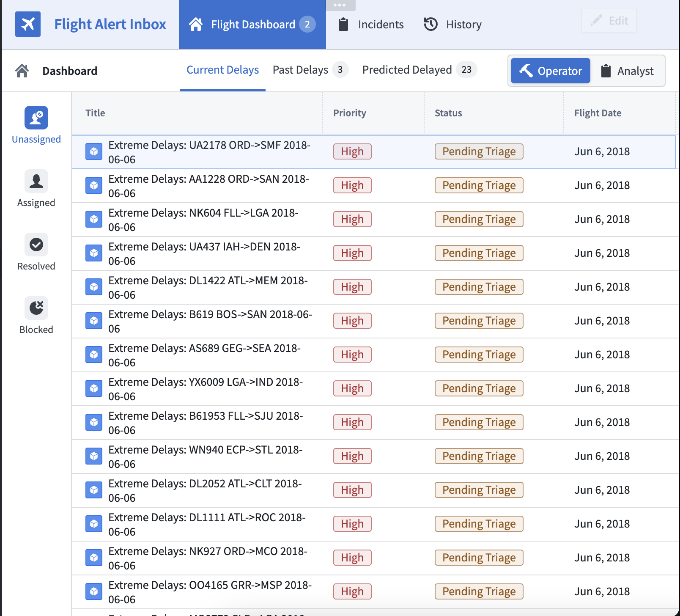
Task: Click the object cube icon for UA2178 row
Action: point(94,151)
